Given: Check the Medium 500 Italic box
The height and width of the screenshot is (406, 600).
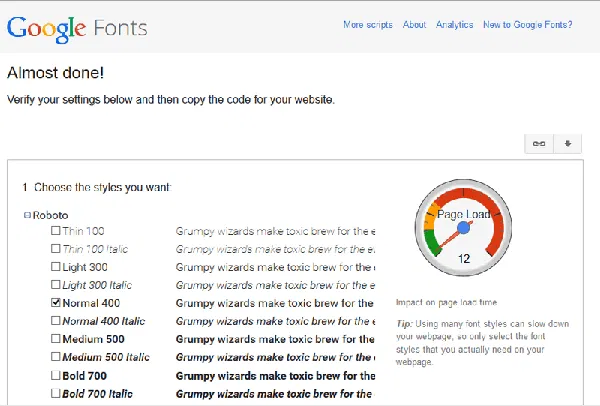Looking at the screenshot, I should point(56,357).
